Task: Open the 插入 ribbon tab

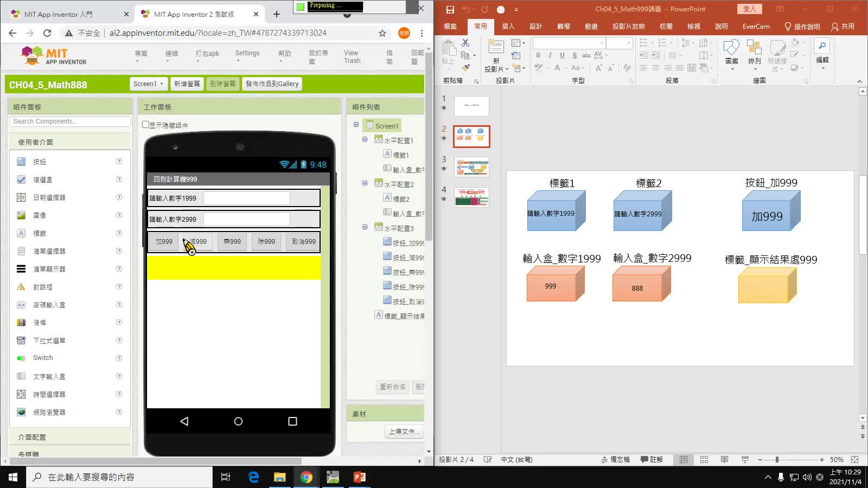Action: 508,26
